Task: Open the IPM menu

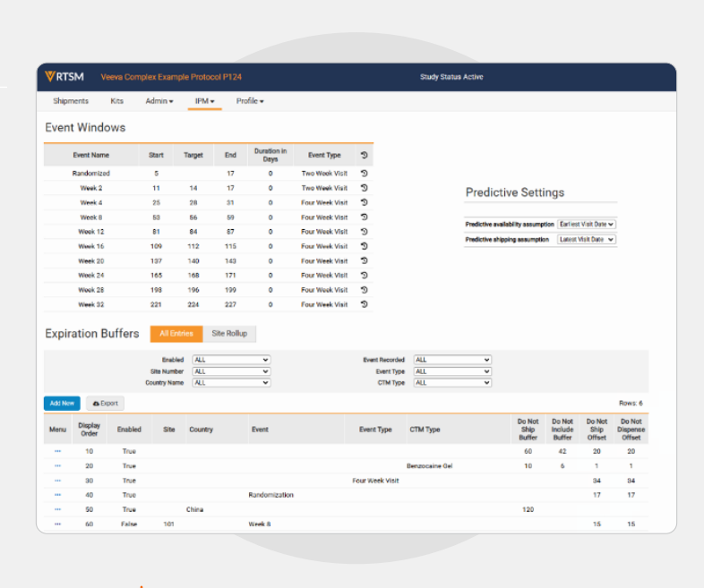Action: coord(205,101)
